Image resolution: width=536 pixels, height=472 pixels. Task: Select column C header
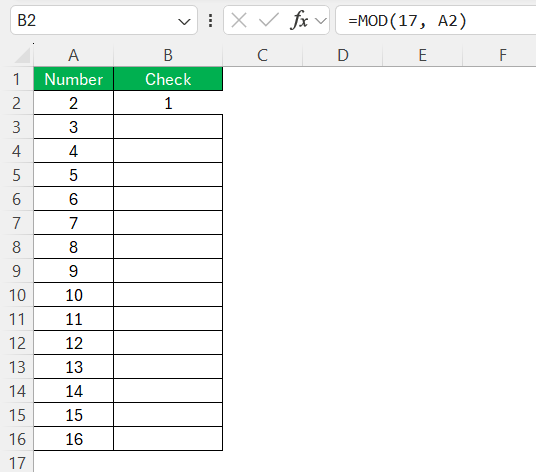click(x=263, y=55)
